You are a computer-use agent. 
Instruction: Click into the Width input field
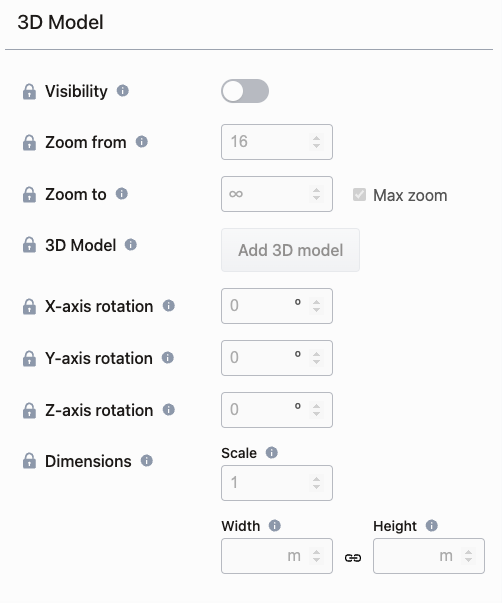(277, 556)
